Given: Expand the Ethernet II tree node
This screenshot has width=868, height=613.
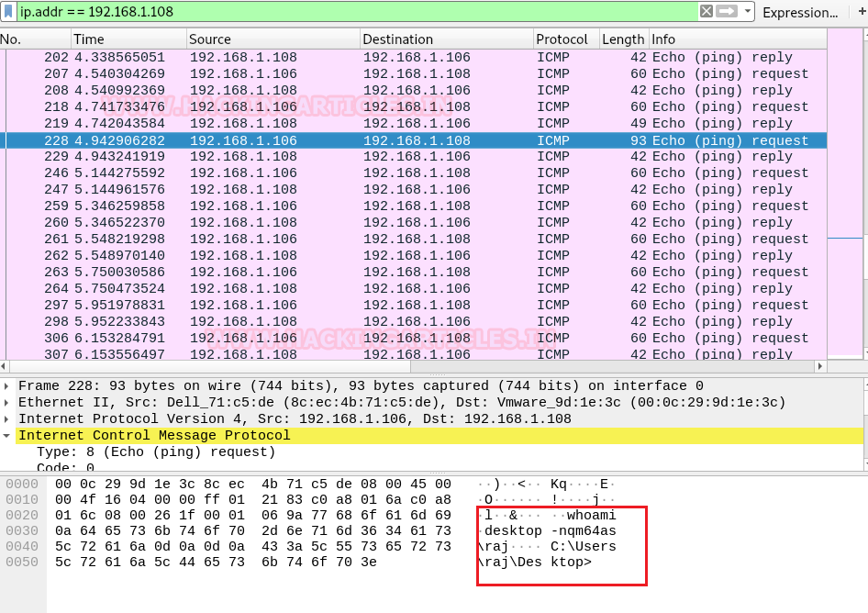Looking at the screenshot, I should click(x=6, y=403).
